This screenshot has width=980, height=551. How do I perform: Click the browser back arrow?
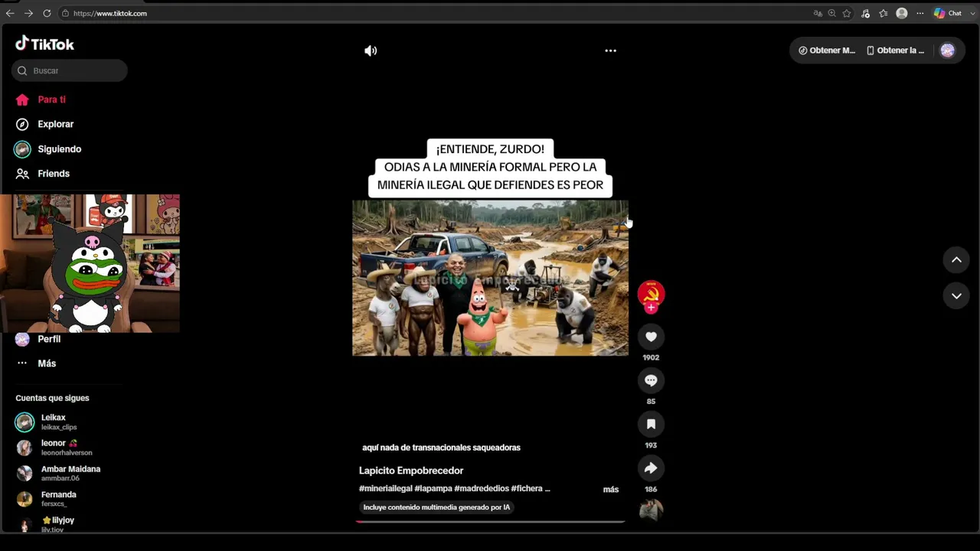10,13
